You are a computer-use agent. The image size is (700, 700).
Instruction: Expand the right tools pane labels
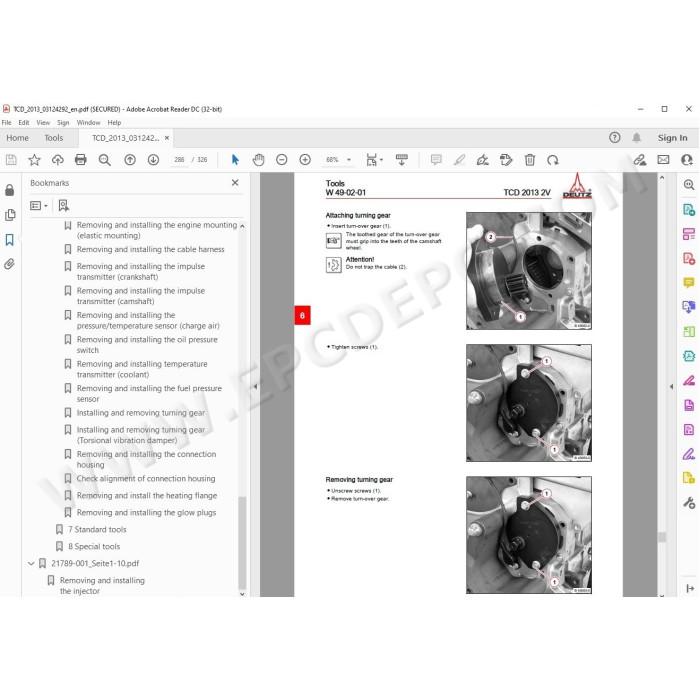[x=690, y=588]
